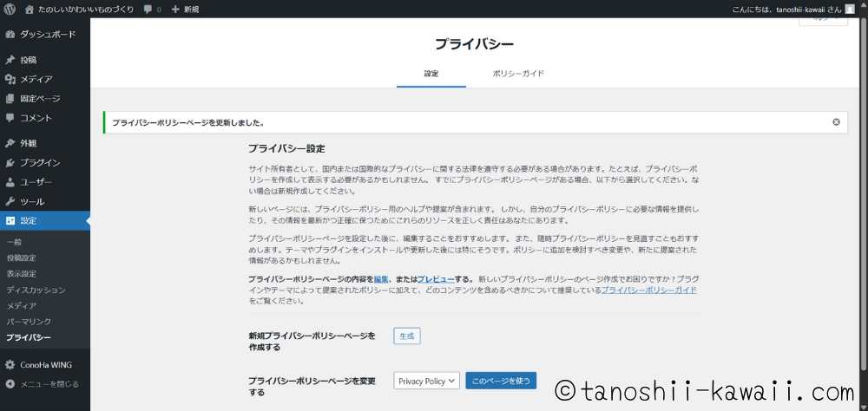Click the プライバシーポリシーページを更新しました notice text
The height and width of the screenshot is (411, 868).
click(x=187, y=122)
